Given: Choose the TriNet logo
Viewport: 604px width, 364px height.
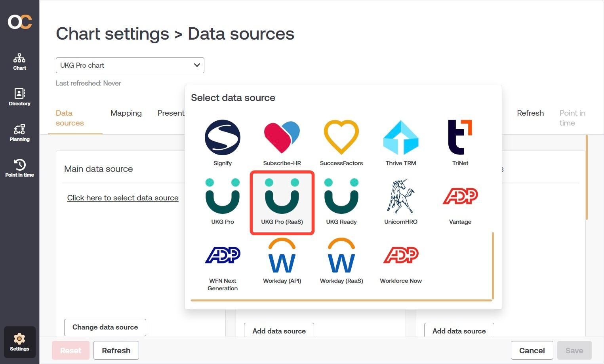Looking at the screenshot, I should tap(460, 137).
